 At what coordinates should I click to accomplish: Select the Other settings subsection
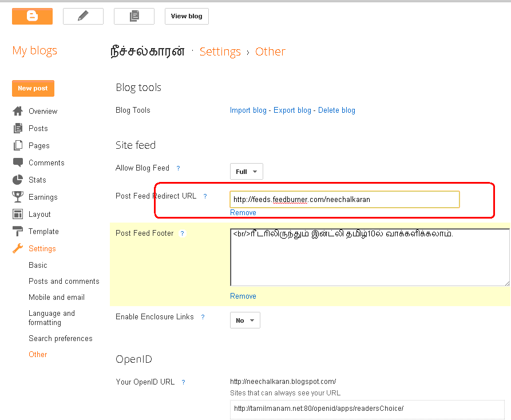tap(38, 355)
